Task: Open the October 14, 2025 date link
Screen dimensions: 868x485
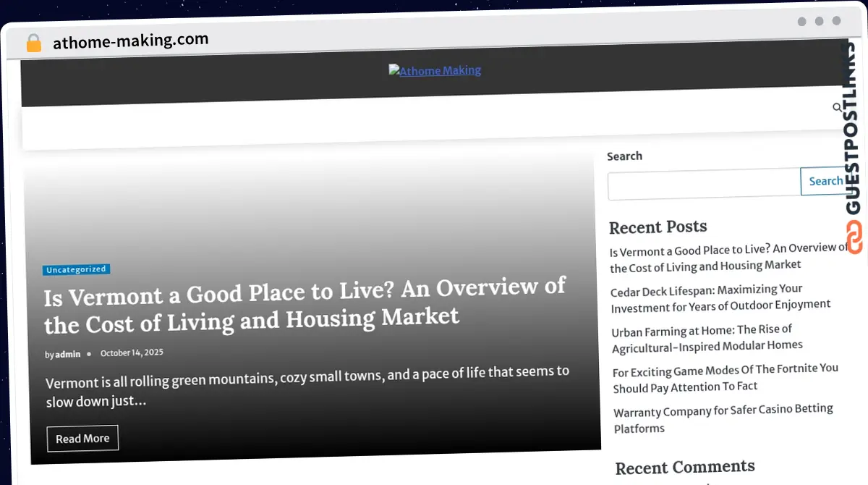Action: coord(132,353)
